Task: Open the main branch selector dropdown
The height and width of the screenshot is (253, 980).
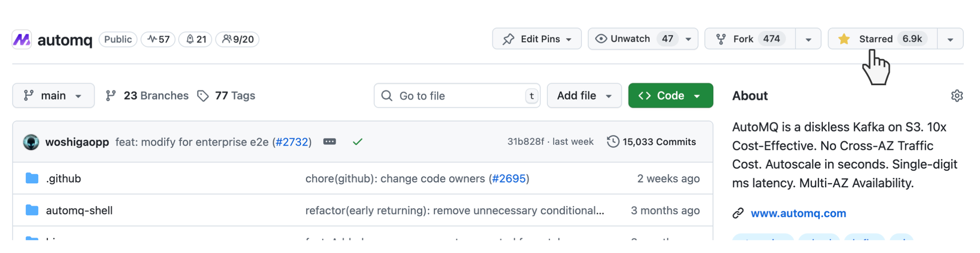Action: point(53,96)
